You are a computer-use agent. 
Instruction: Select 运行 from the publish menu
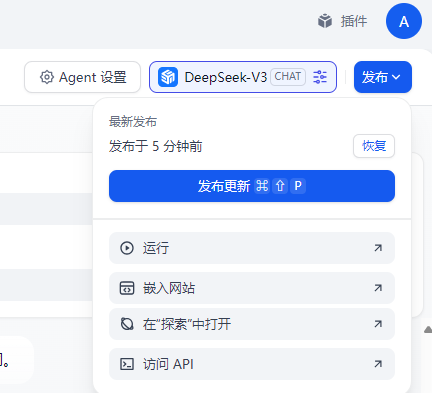(x=252, y=248)
